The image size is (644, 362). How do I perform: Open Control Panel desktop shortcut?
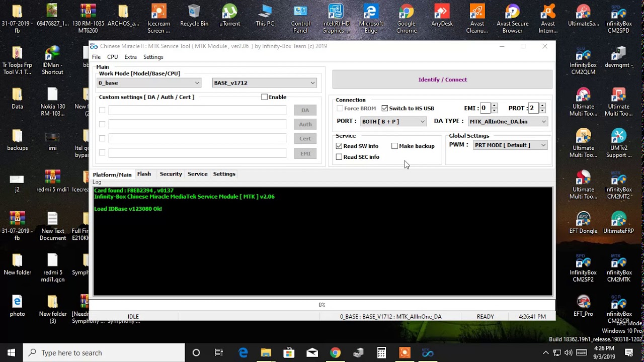[300, 19]
